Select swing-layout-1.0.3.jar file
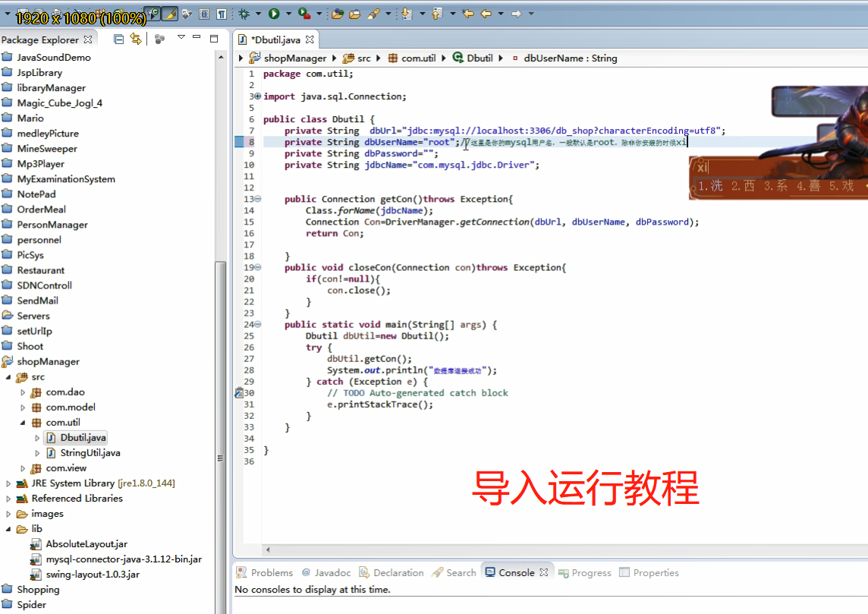The image size is (868, 614). point(85,575)
